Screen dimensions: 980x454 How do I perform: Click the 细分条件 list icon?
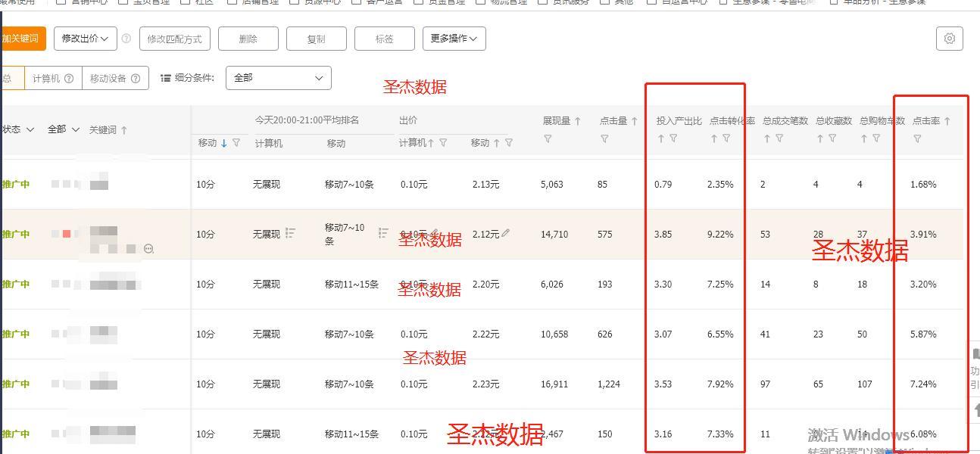165,77
